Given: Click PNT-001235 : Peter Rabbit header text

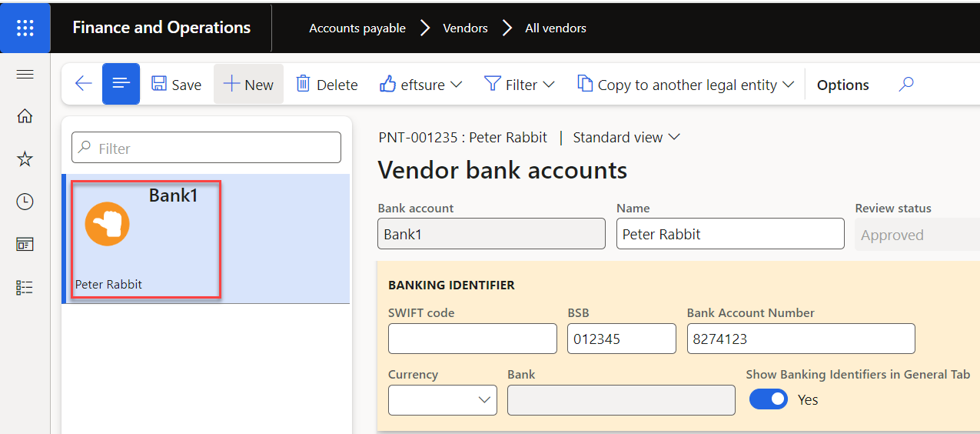Looking at the screenshot, I should point(463,137).
